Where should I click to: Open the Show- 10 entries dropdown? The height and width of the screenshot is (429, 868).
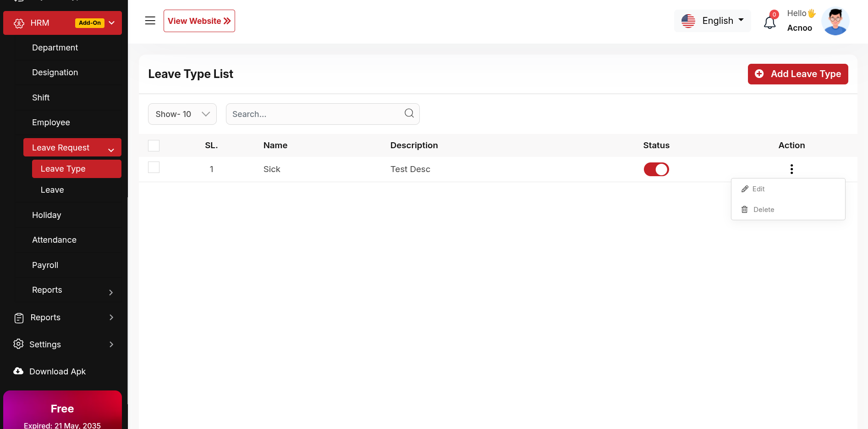(182, 114)
